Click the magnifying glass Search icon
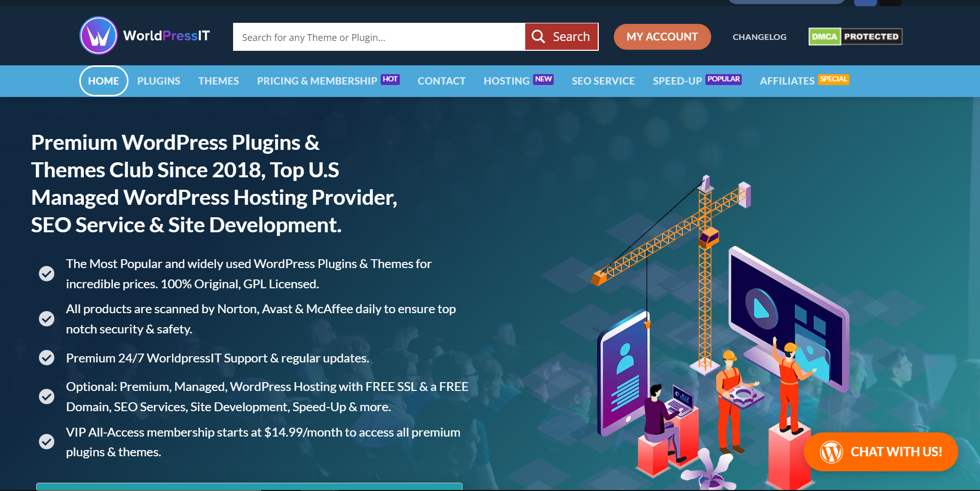The image size is (980, 491). click(538, 36)
